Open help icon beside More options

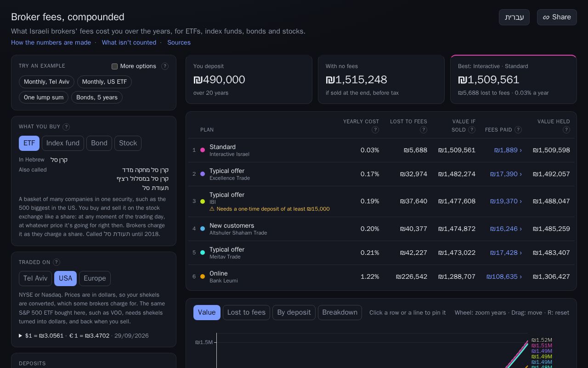click(165, 66)
